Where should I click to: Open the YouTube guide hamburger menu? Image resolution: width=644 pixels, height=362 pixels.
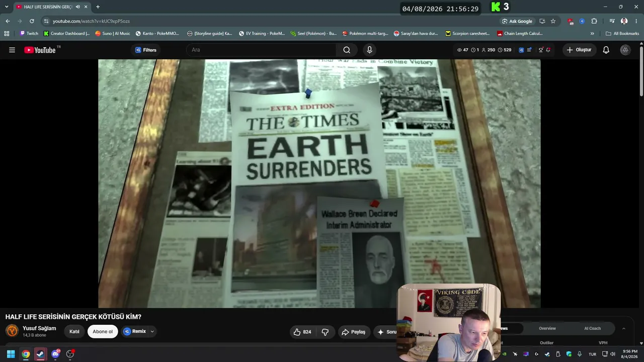(x=12, y=50)
